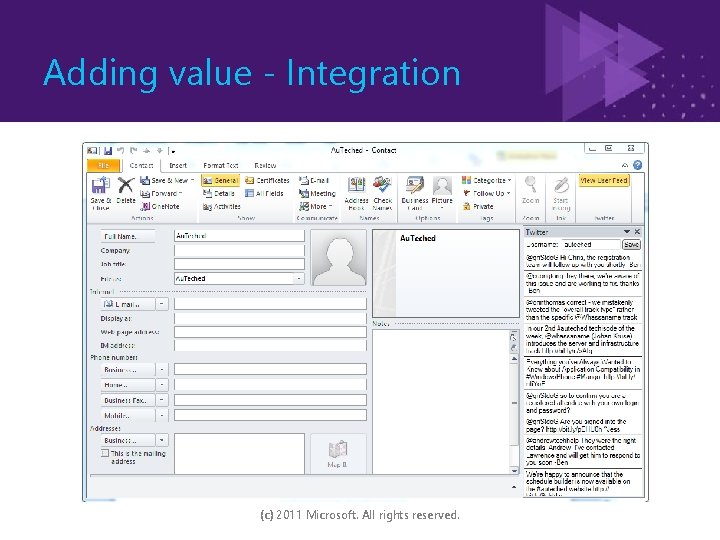Click the Job title text field
Screen dimensions: 720x540
coord(239,264)
